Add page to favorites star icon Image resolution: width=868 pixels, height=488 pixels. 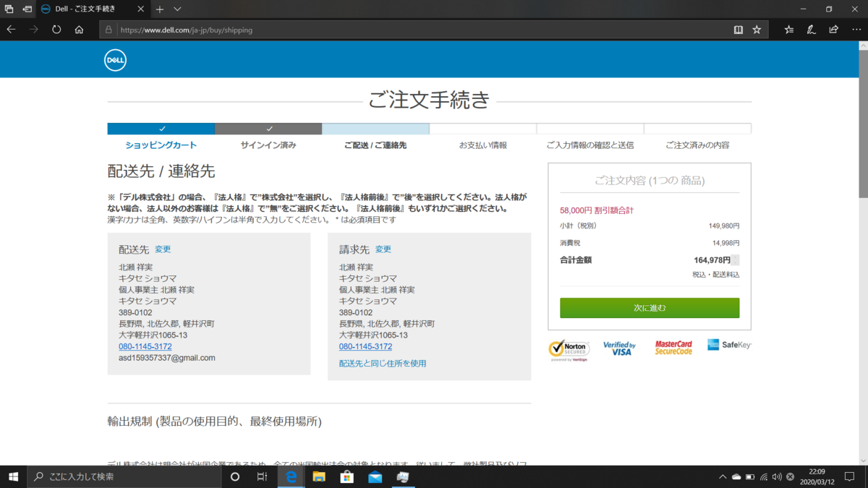pyautogui.click(x=757, y=30)
